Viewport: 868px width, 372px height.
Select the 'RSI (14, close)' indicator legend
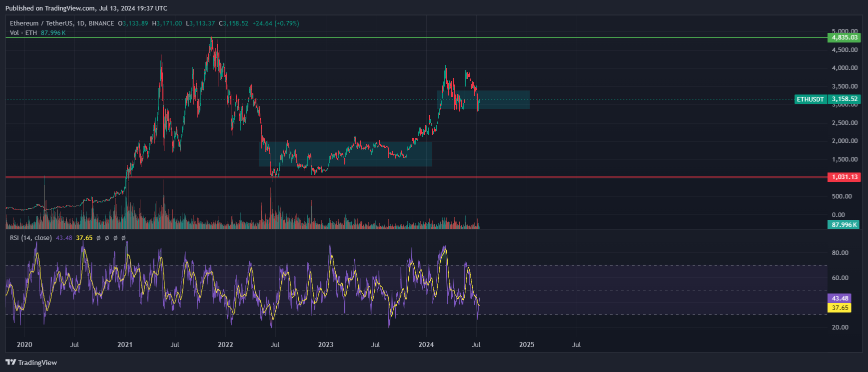tap(31, 238)
